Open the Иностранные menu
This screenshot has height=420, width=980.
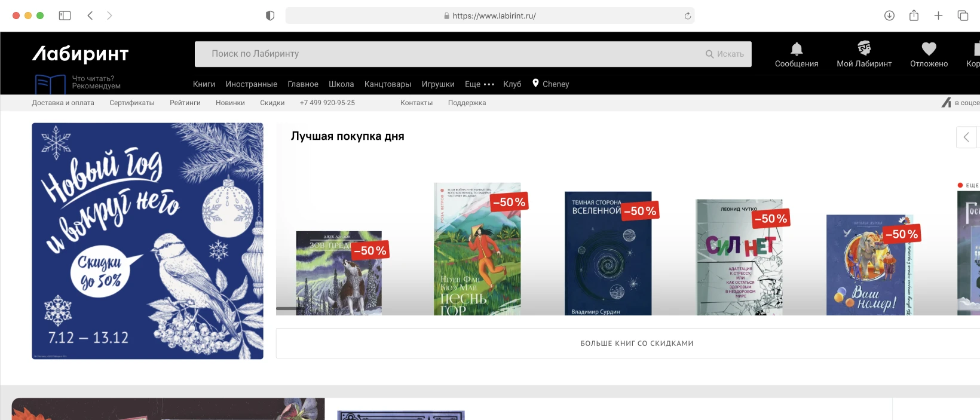click(251, 84)
